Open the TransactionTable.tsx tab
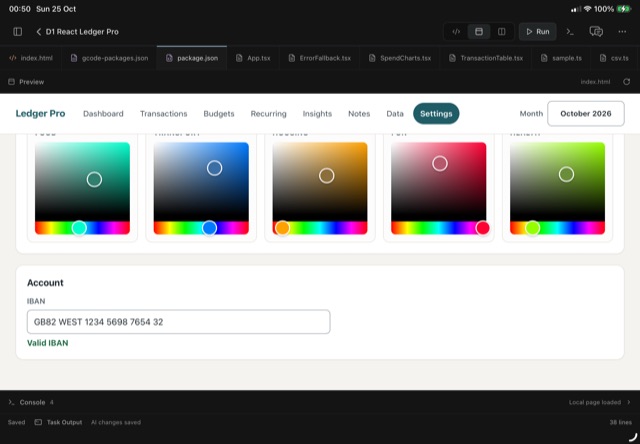 487,58
